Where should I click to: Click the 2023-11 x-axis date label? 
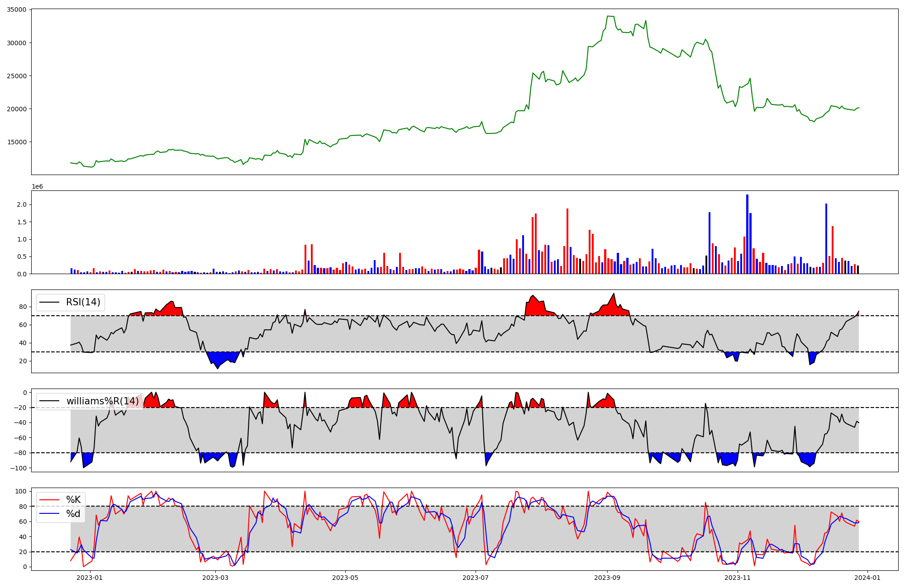point(738,578)
